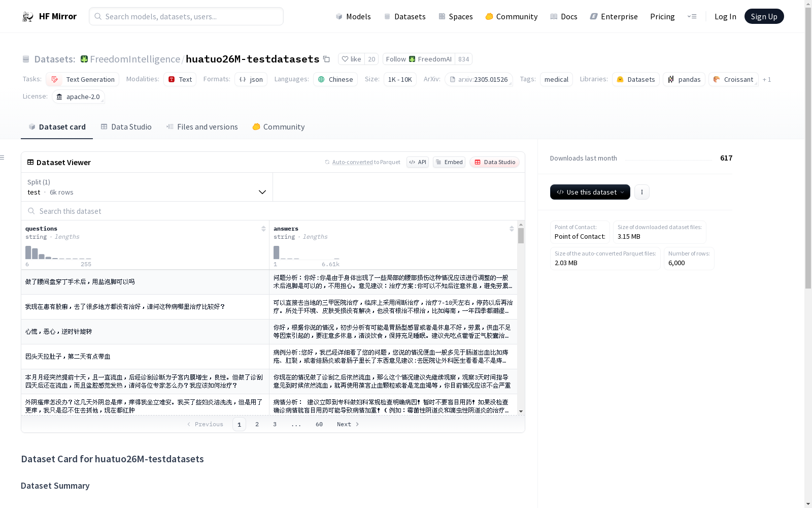Image resolution: width=812 pixels, height=508 pixels.
Task: Click the Search this dataset field
Action: pos(273,211)
